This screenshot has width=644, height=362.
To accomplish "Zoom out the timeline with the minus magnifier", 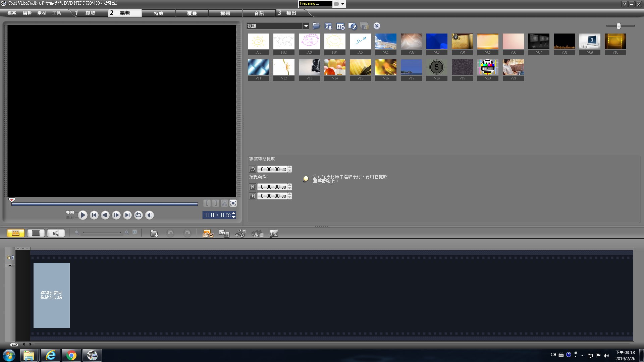I will 77,232.
